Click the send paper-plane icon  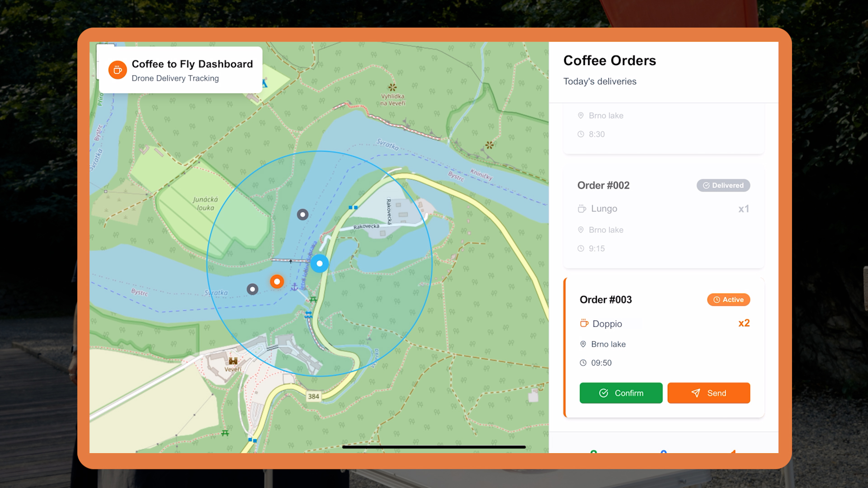pos(696,393)
